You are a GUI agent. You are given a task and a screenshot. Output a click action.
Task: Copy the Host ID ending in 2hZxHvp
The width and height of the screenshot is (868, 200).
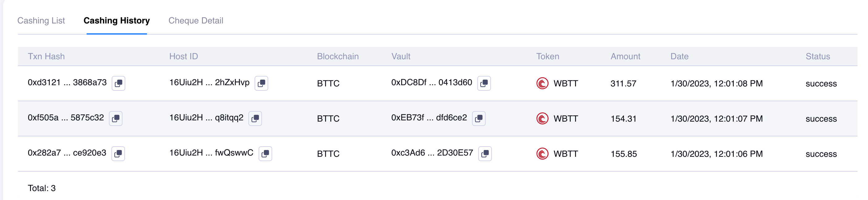point(262,83)
